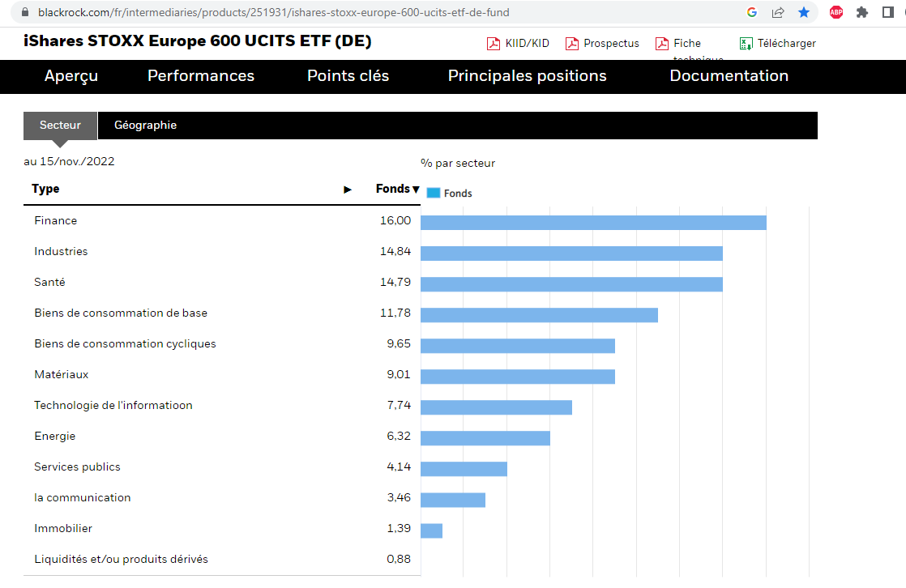This screenshot has width=906, height=588.
Task: Click the fund title iShares STOXX Europe 600
Action: pyautogui.click(x=198, y=41)
